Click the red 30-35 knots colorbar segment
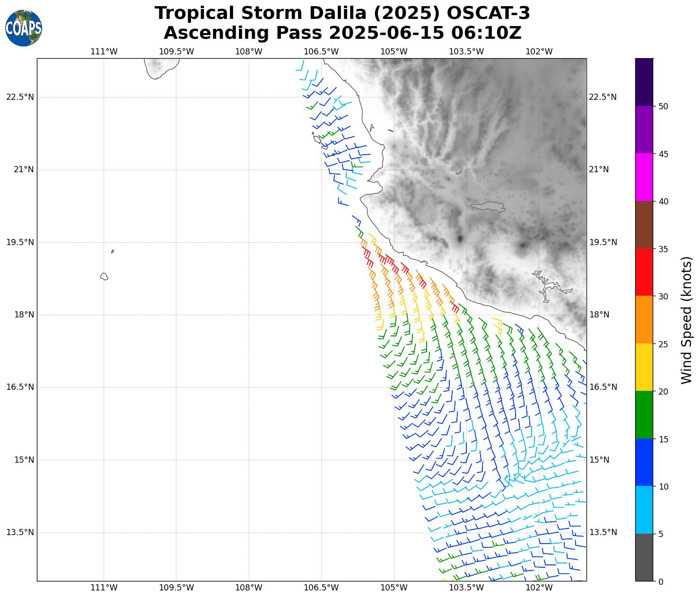 644,273
